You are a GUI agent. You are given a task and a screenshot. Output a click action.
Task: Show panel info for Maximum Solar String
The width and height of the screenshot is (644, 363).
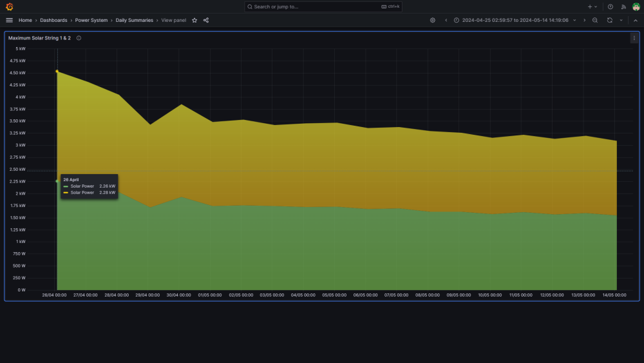click(x=79, y=38)
